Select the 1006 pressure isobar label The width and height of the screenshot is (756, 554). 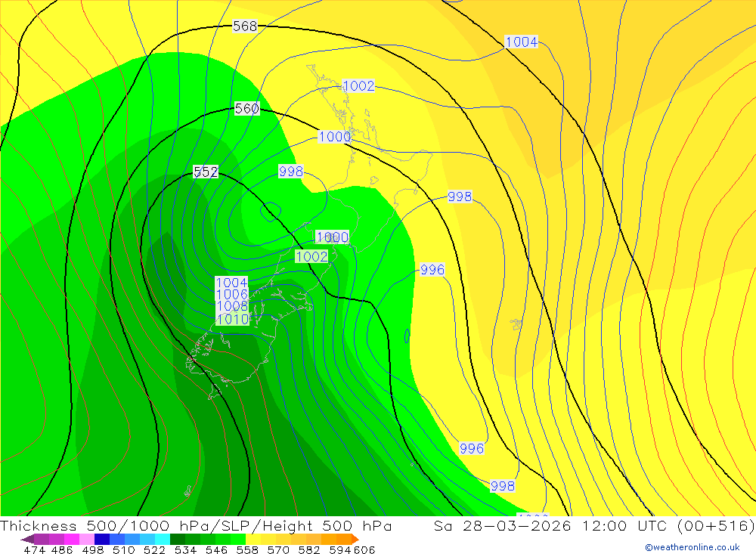point(232,294)
